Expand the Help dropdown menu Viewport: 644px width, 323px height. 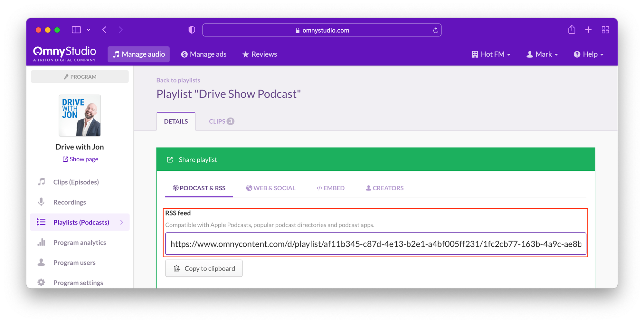coord(589,54)
